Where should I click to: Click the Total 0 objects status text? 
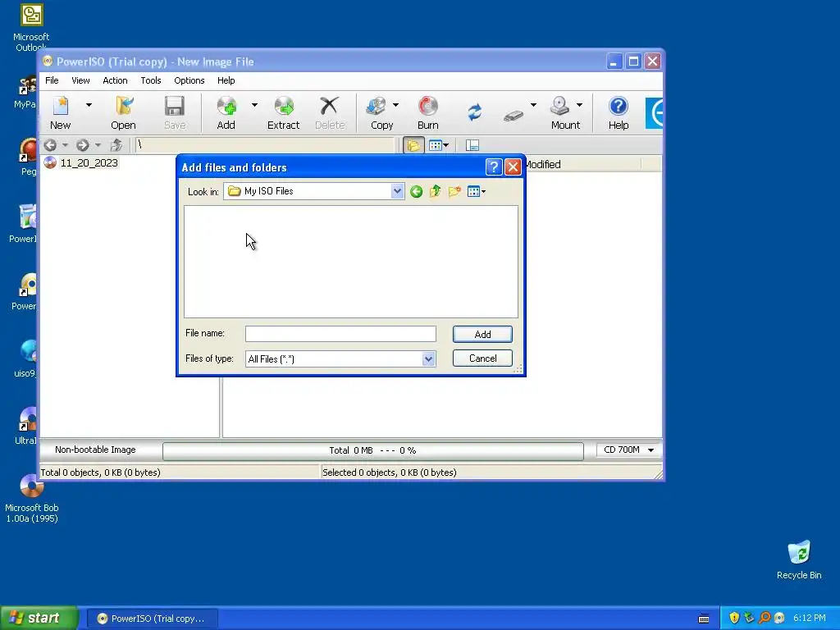point(101,472)
